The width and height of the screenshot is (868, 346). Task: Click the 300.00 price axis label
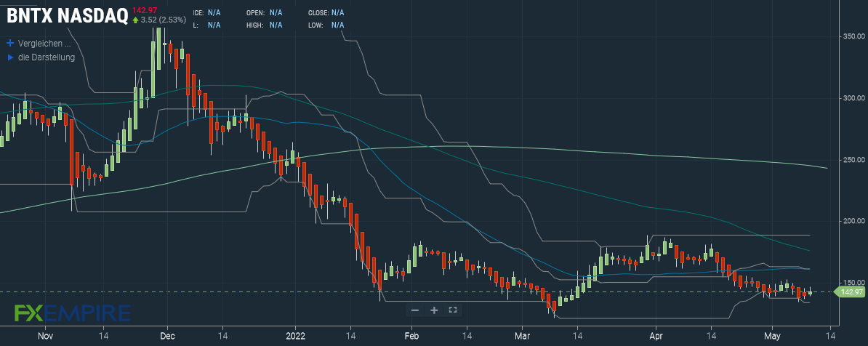point(854,99)
